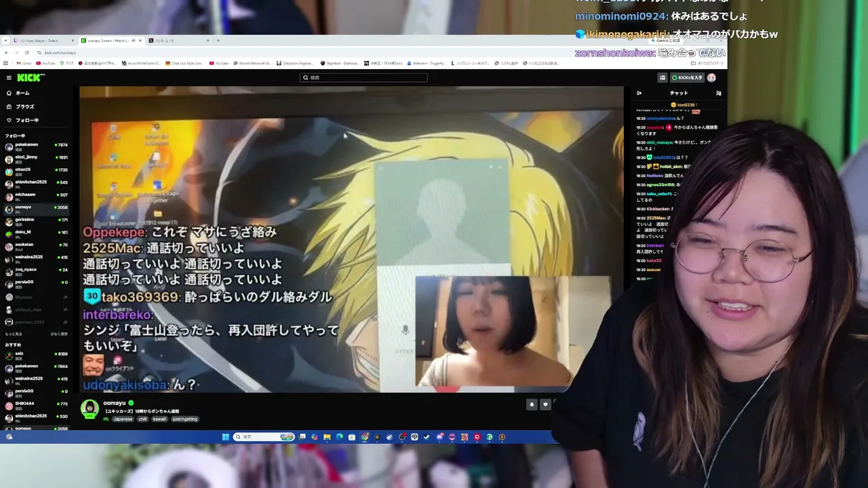The image size is (868, 488).
Task: Open first YouTube bookmark after Gmail
Action: click(46, 63)
